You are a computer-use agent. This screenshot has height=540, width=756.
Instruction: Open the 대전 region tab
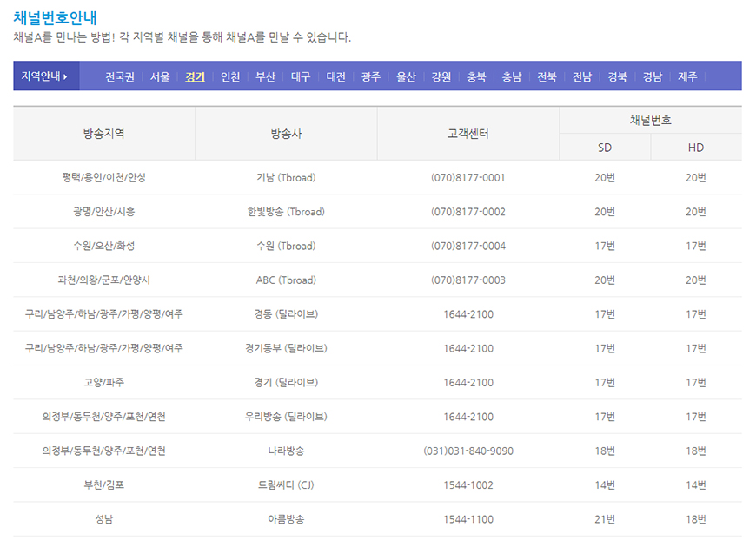(335, 76)
